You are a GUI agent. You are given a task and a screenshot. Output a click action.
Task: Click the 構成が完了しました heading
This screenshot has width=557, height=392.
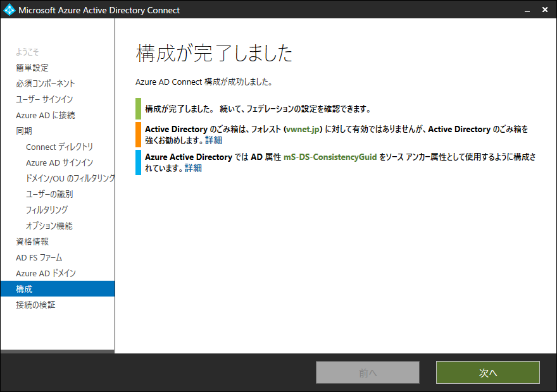pyautogui.click(x=214, y=53)
